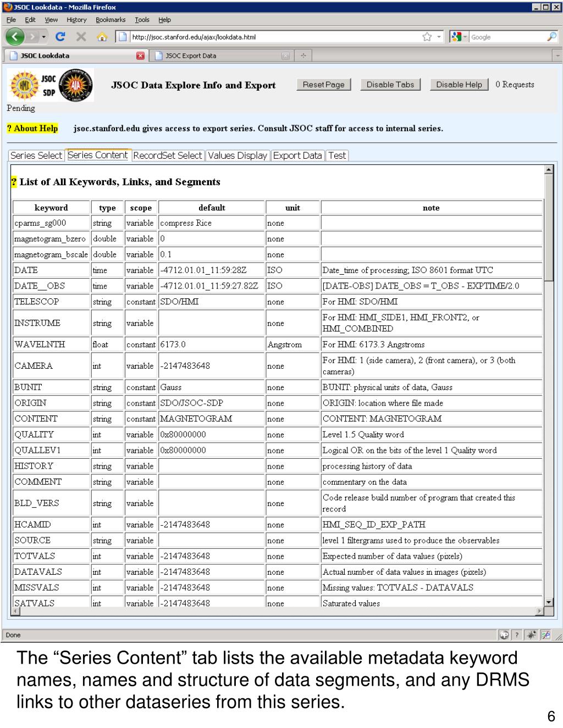Click the yellow question mark beside List heading
This screenshot has width=563, height=728.
point(14,182)
